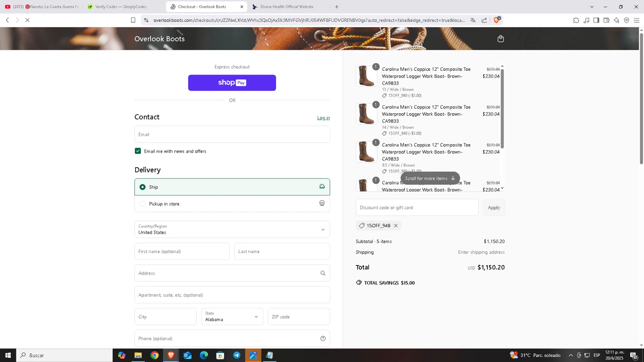Open Outlook from the taskbar
The image size is (644, 362).
187,355
